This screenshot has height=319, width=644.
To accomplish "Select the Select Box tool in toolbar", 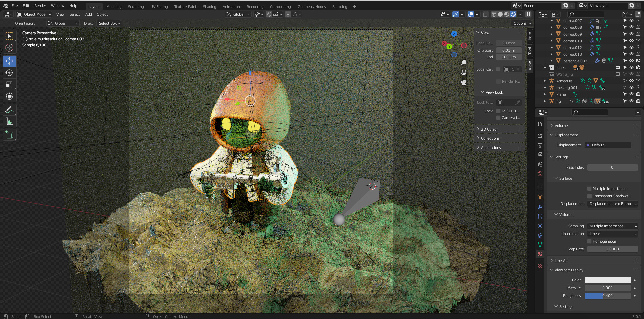I will [9, 36].
